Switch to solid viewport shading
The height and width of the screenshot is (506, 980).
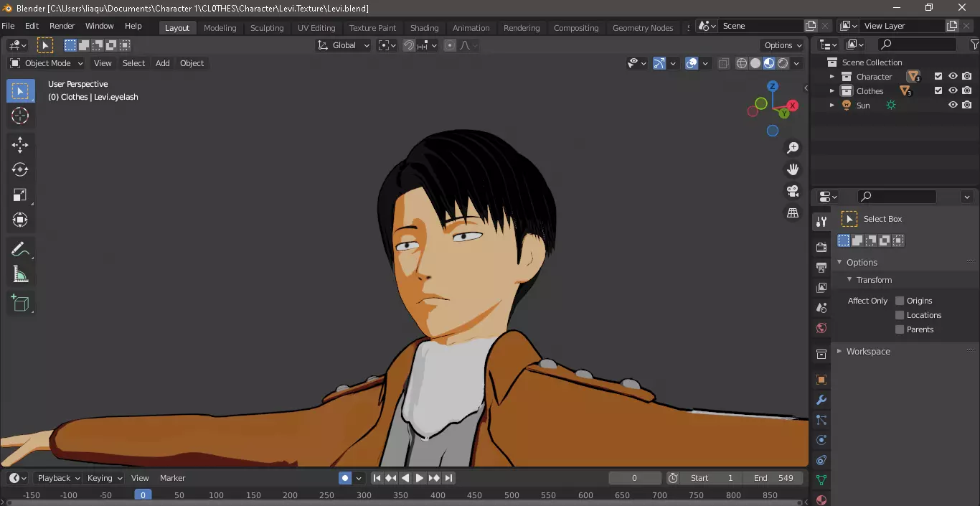point(755,63)
